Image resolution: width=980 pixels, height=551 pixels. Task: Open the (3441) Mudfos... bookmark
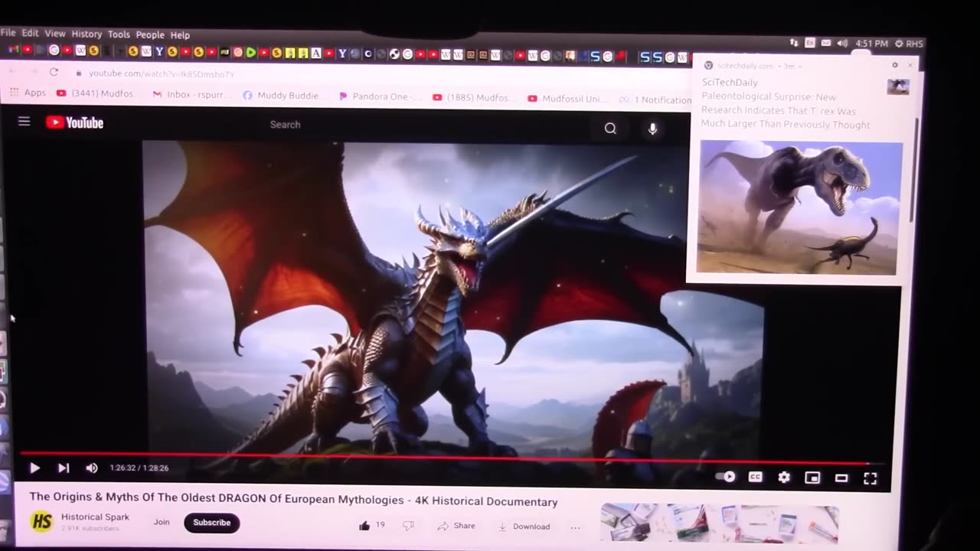(x=97, y=93)
